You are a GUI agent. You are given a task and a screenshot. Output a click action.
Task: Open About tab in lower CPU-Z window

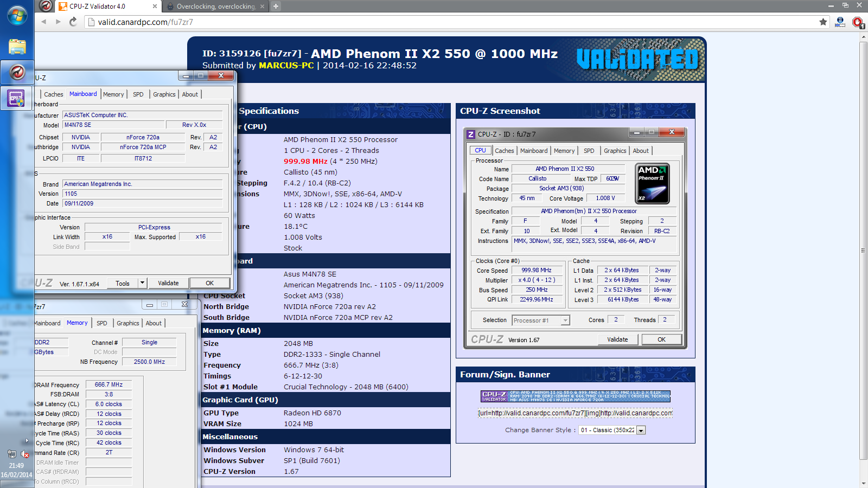(154, 323)
